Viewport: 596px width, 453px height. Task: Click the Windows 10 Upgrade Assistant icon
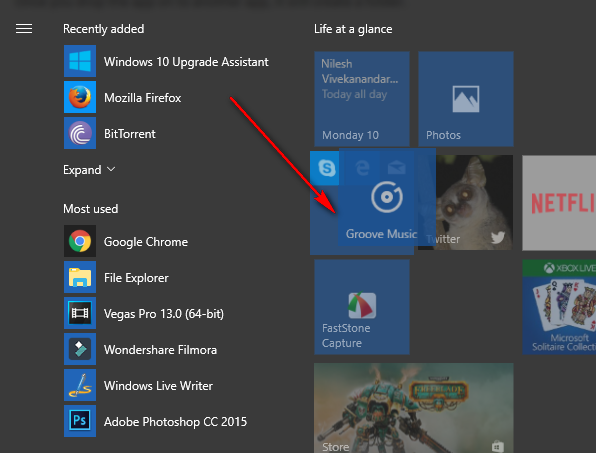pyautogui.click(x=80, y=61)
